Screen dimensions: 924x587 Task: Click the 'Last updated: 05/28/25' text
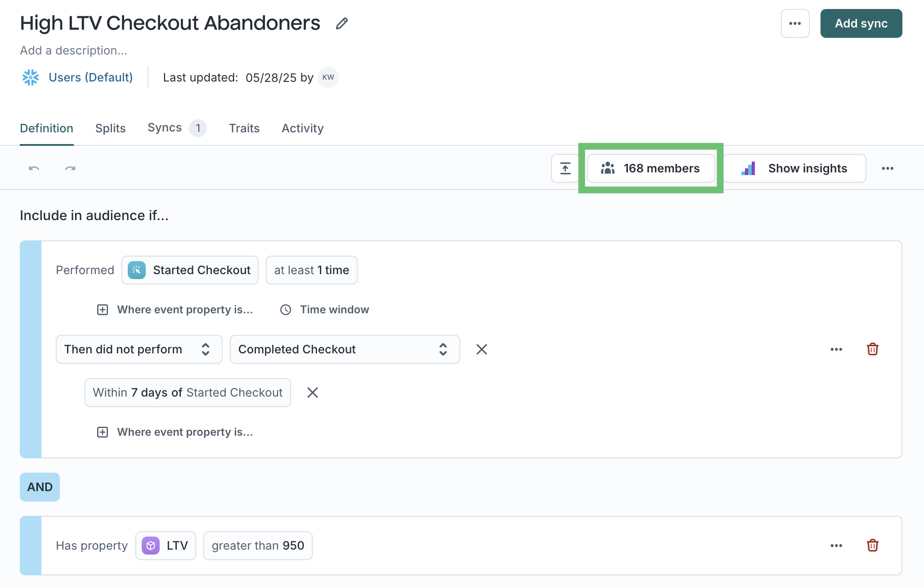tap(229, 78)
